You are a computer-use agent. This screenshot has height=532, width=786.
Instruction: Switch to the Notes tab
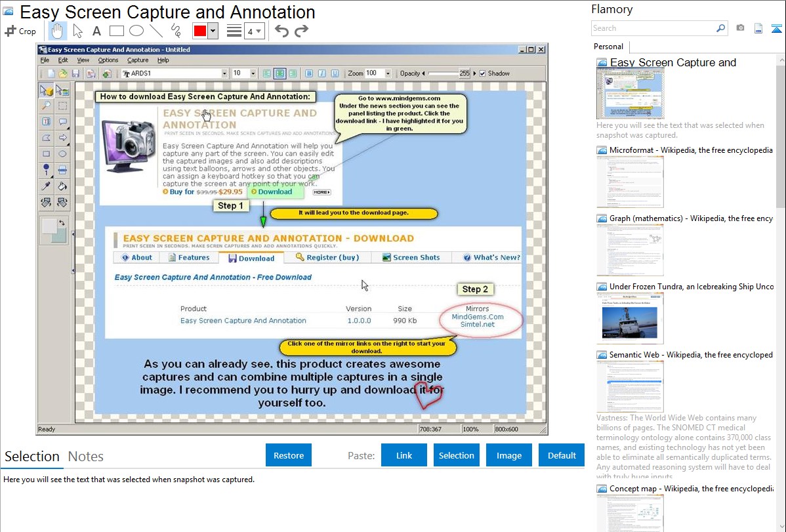click(x=86, y=457)
